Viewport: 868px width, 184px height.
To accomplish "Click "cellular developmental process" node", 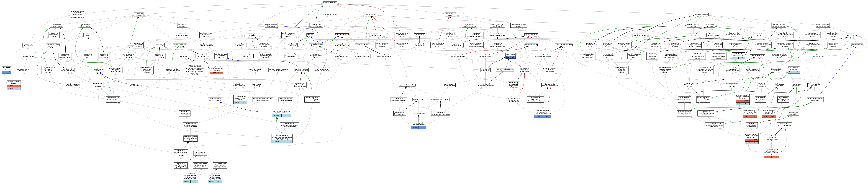I will click(x=519, y=25).
